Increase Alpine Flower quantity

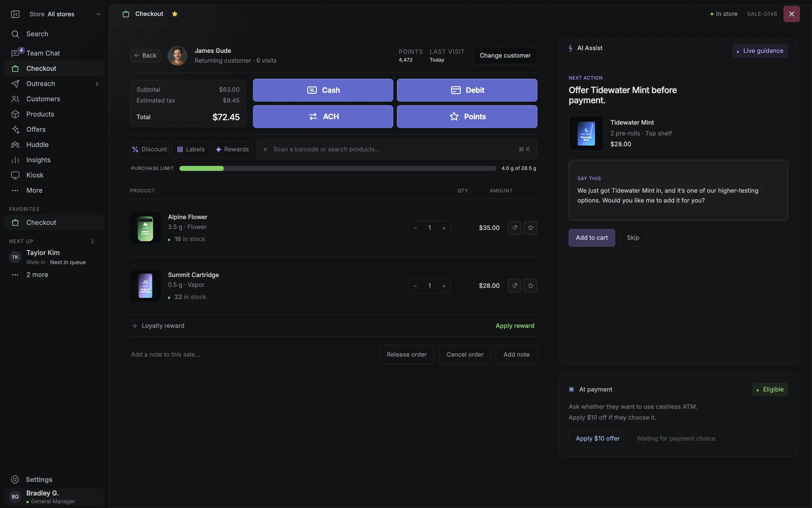coord(444,228)
